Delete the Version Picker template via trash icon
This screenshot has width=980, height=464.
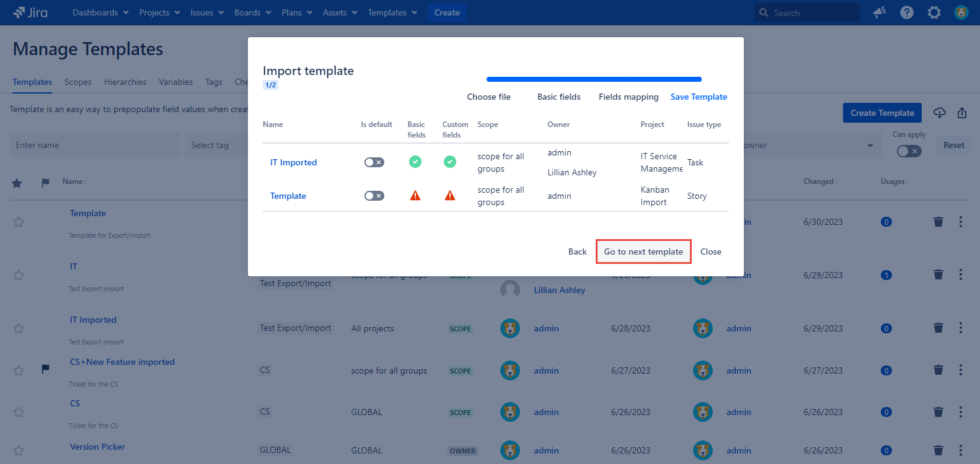pyautogui.click(x=938, y=450)
